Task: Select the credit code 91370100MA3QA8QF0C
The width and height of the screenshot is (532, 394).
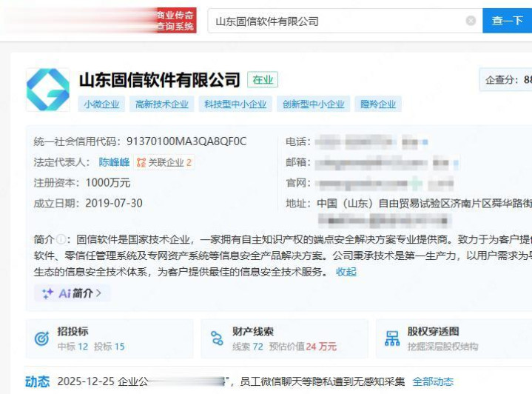Action: tap(186, 141)
